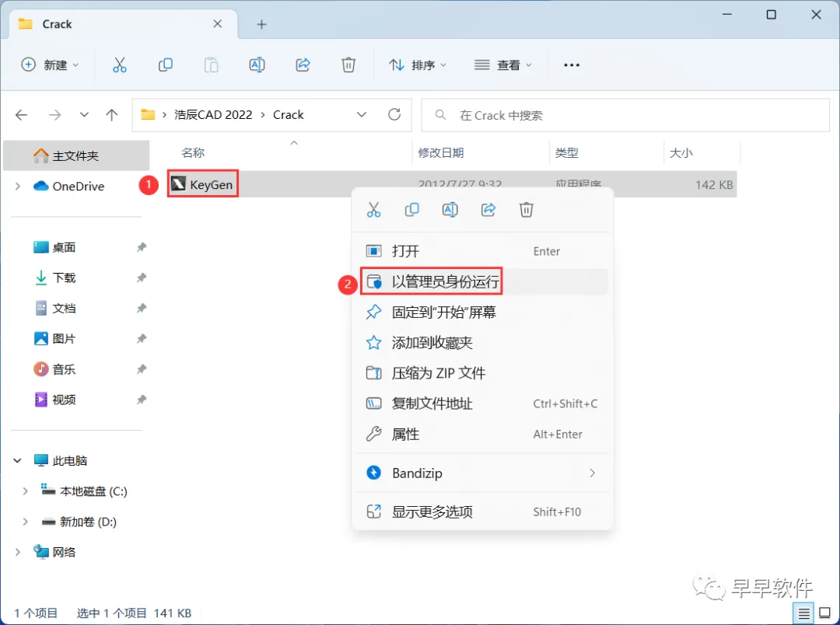This screenshot has width=840, height=625.
Task: Choose 复制文件地址 in context menu
Action: click(x=482, y=403)
